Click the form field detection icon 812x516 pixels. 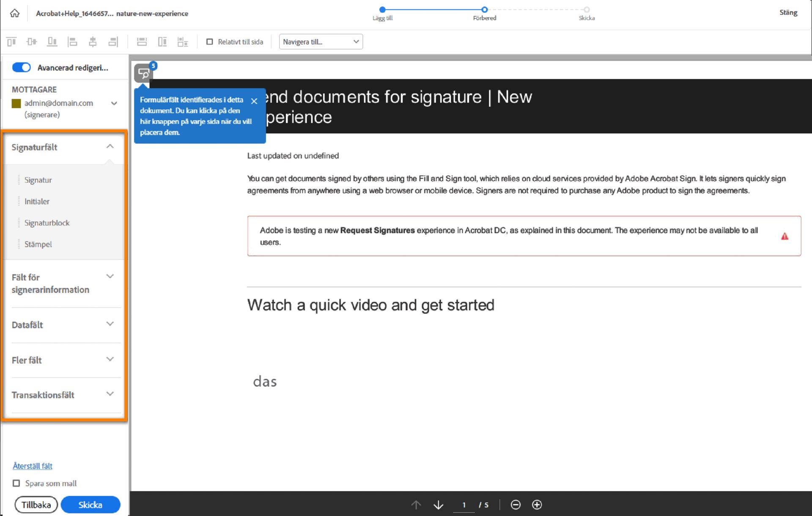click(x=144, y=74)
